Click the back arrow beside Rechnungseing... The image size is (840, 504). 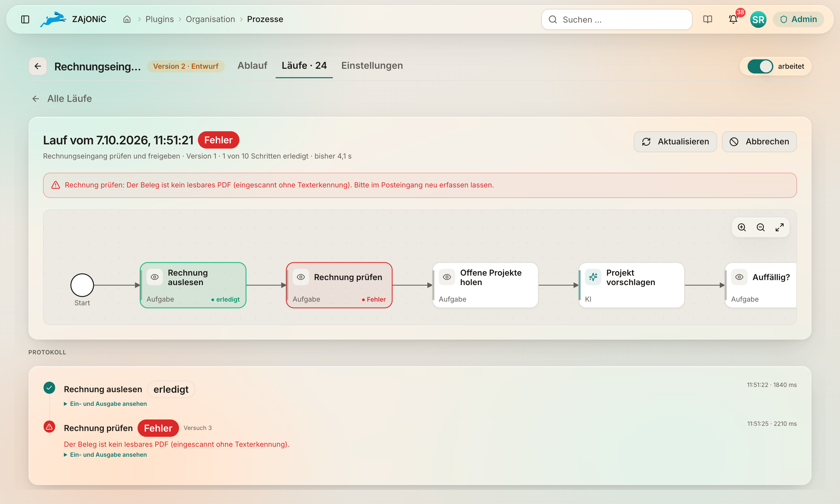click(x=38, y=66)
